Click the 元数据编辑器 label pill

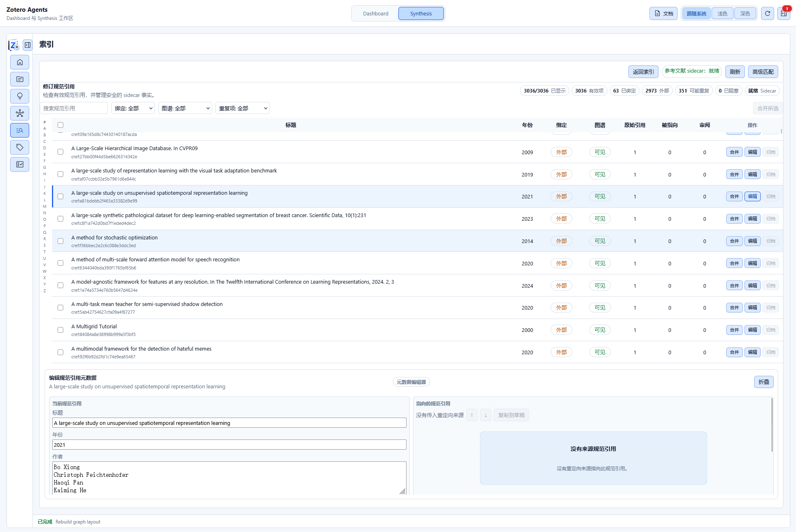[x=411, y=382]
